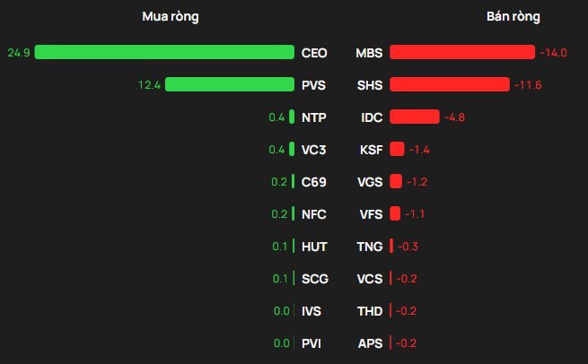The image size is (588, 364).
Task: Select the red MBS net-sell bar
Action: 462,52
